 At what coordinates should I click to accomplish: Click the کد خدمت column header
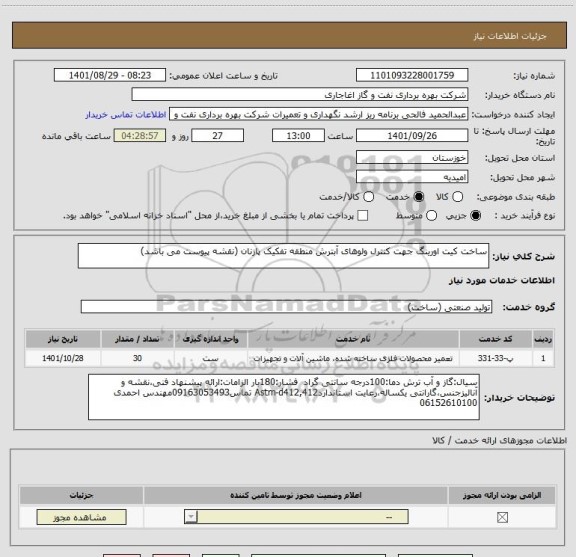pos(495,339)
